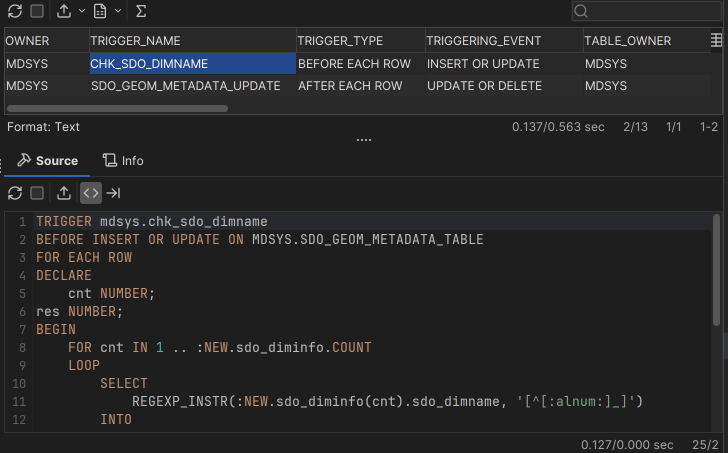Screen dimensions: 728x453
Task: Refresh the trigger results grid
Action: [15, 11]
